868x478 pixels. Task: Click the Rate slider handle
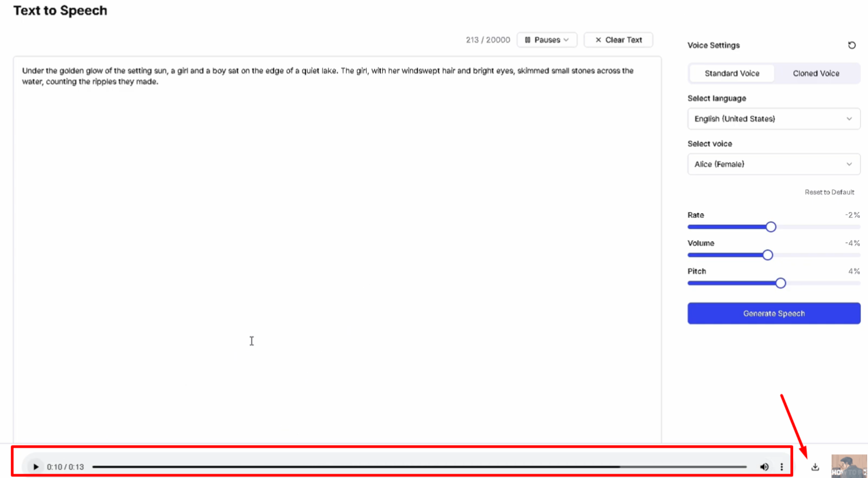(x=771, y=227)
